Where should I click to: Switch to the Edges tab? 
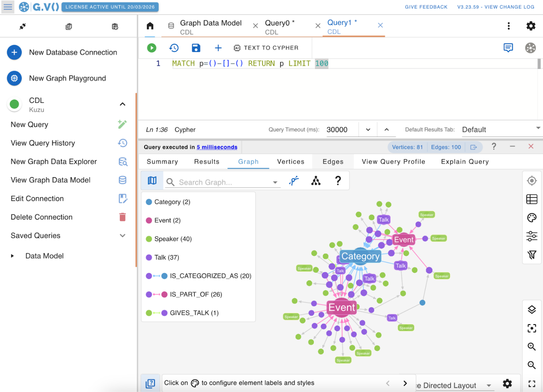(x=333, y=162)
